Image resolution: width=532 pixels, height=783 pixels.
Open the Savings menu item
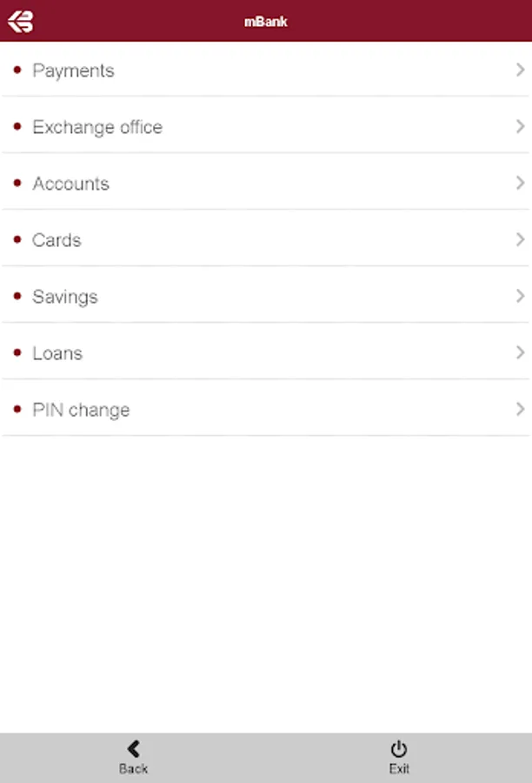tap(266, 296)
